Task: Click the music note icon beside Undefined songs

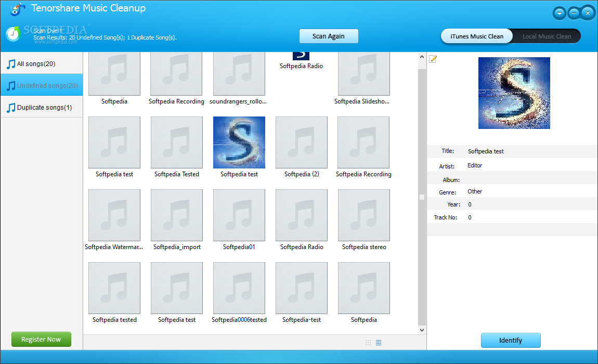Action: 11,86
